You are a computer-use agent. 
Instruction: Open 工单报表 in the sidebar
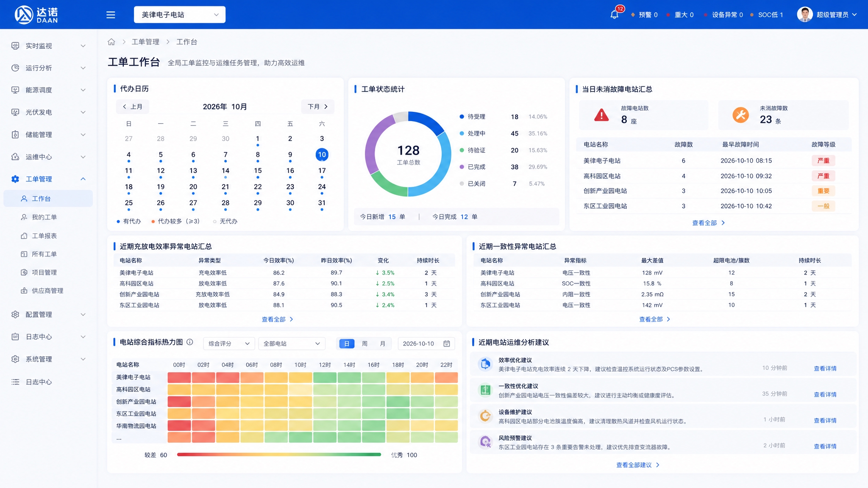tap(44, 236)
